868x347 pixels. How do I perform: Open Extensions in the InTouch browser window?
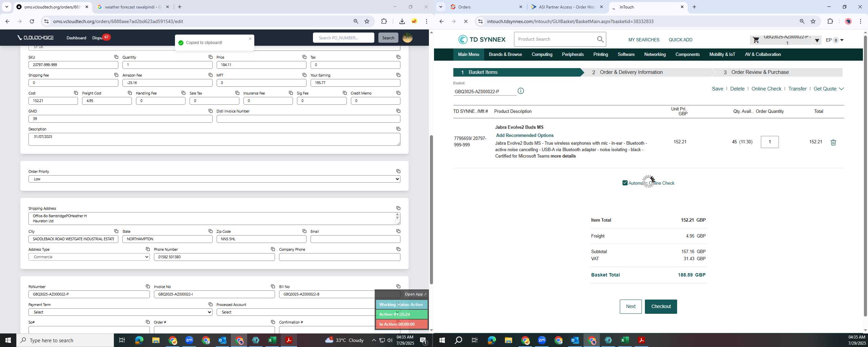tap(830, 21)
